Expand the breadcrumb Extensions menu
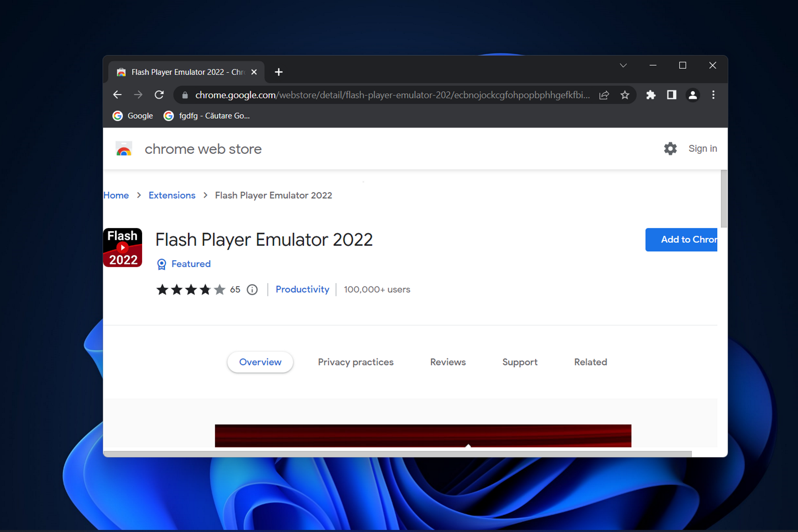The height and width of the screenshot is (532, 798). (172, 195)
